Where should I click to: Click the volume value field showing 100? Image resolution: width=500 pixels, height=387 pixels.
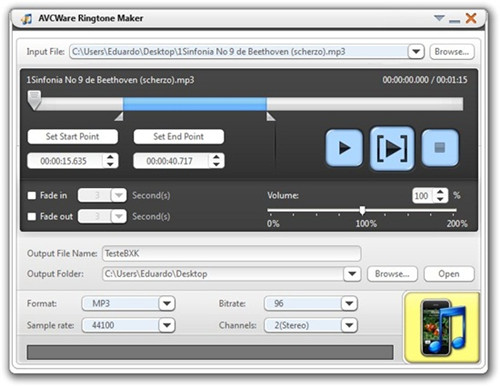coord(423,195)
